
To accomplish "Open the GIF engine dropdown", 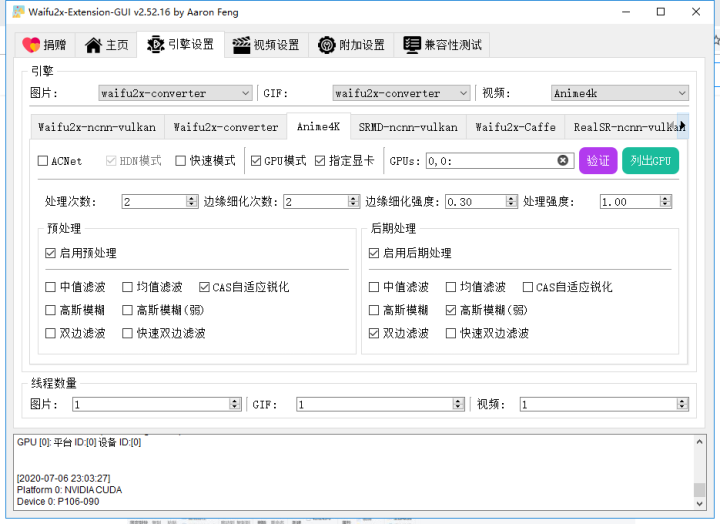I will (401, 93).
